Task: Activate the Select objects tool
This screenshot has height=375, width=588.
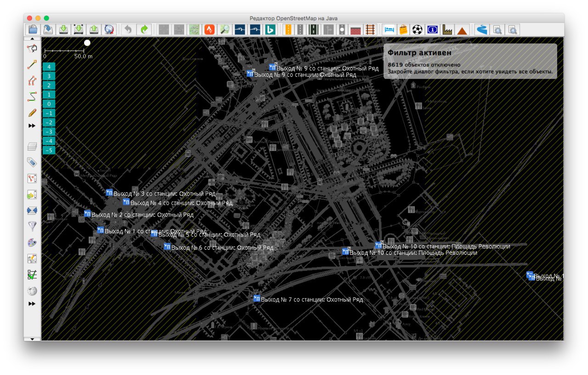Action: click(32, 48)
